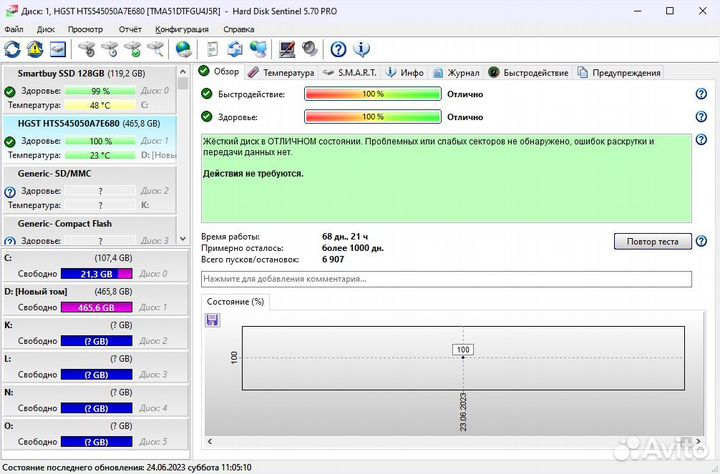The height and width of the screenshot is (474, 720).
Task: Open the Файл menu
Action: click(14, 29)
